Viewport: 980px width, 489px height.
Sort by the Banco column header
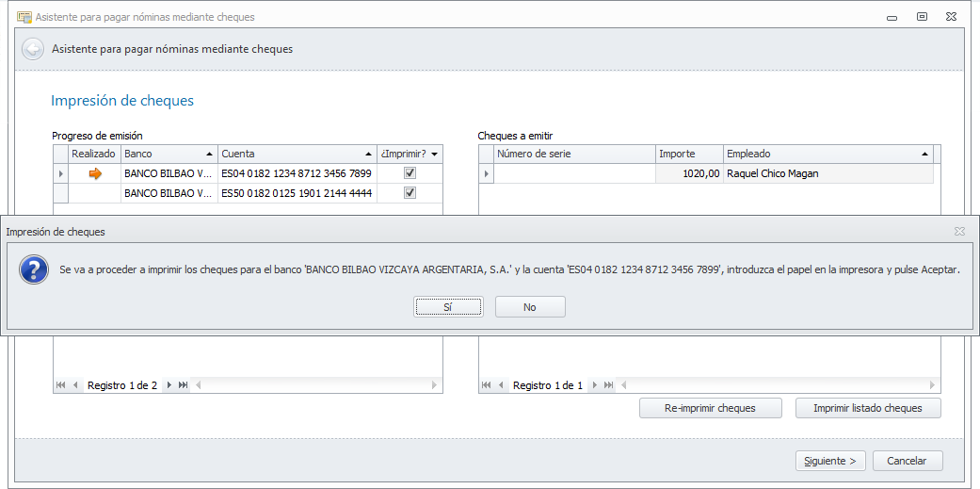[x=169, y=154]
